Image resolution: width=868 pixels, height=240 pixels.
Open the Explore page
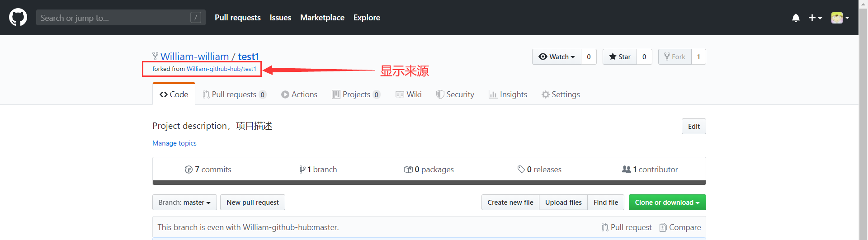click(367, 18)
